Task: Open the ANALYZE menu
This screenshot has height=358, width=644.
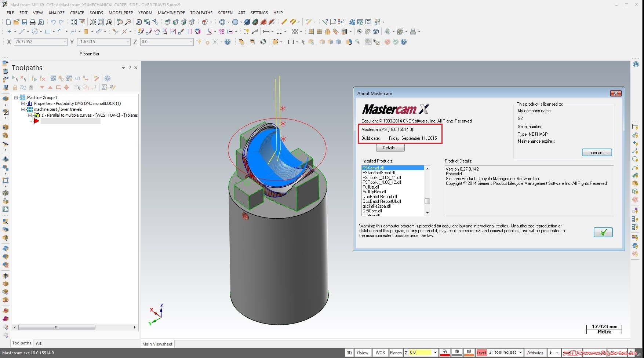Action: [57, 13]
